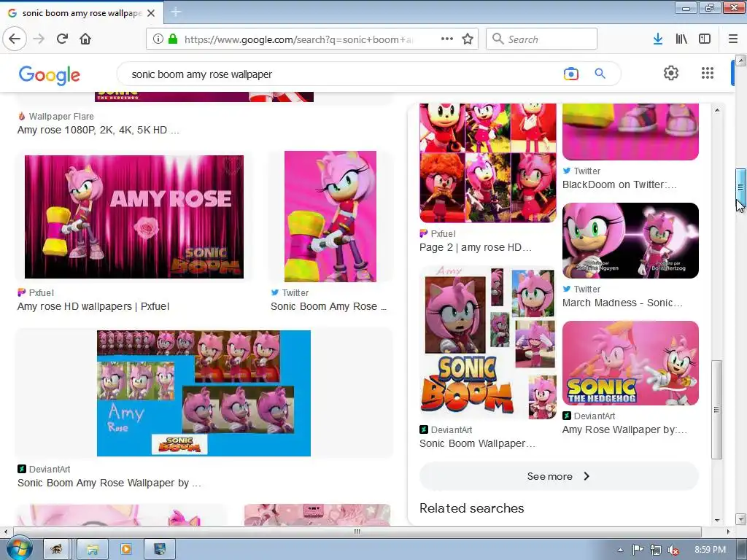
Task: Open 'Amy rose 1080P, 2K, 4K, 5K HD ...' link
Action: 98,130
